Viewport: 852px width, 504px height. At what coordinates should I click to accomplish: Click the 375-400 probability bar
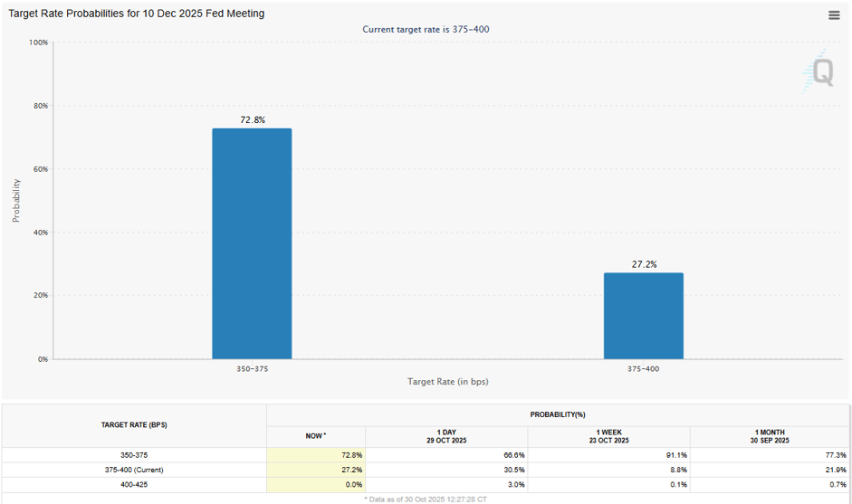tap(644, 316)
